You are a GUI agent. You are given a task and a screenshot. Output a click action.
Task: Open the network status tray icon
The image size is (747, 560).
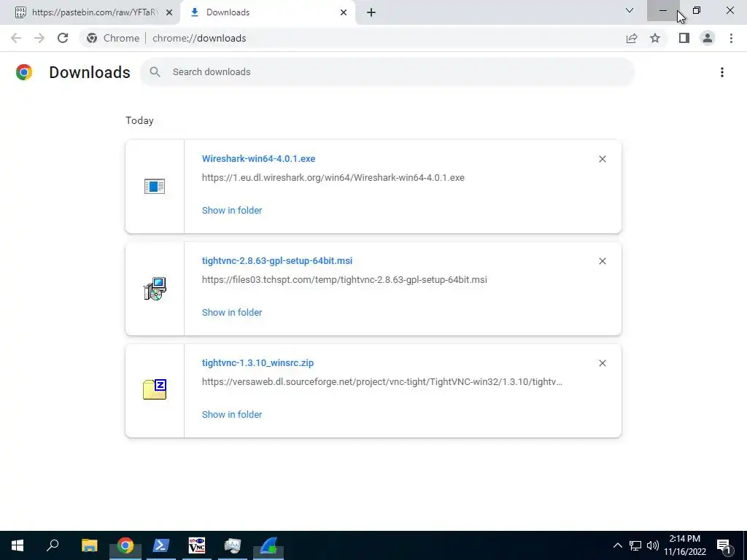coord(635,545)
